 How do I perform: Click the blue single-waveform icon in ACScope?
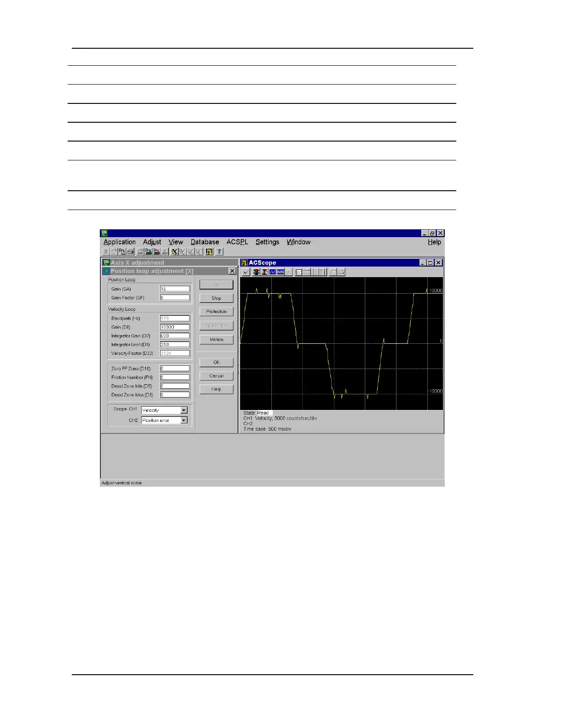click(272, 272)
